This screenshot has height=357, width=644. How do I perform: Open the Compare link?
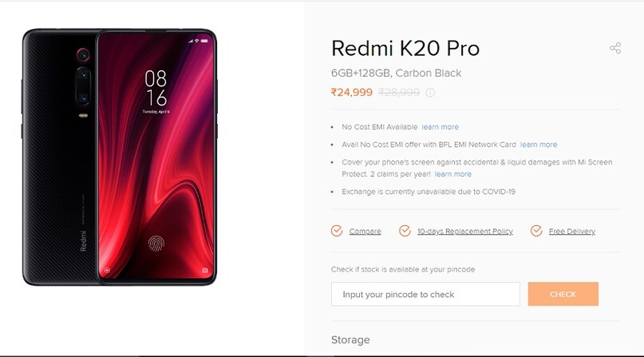coord(365,232)
